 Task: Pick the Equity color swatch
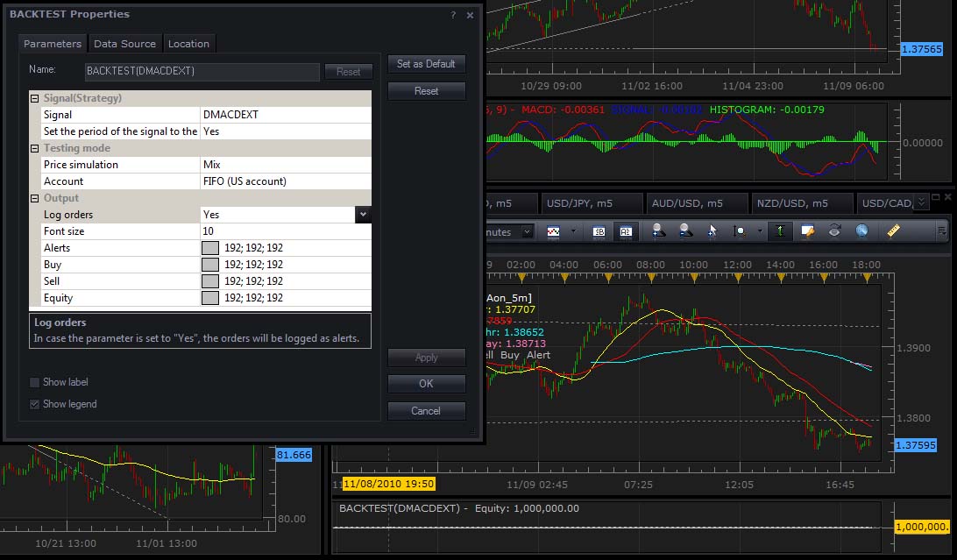click(210, 298)
